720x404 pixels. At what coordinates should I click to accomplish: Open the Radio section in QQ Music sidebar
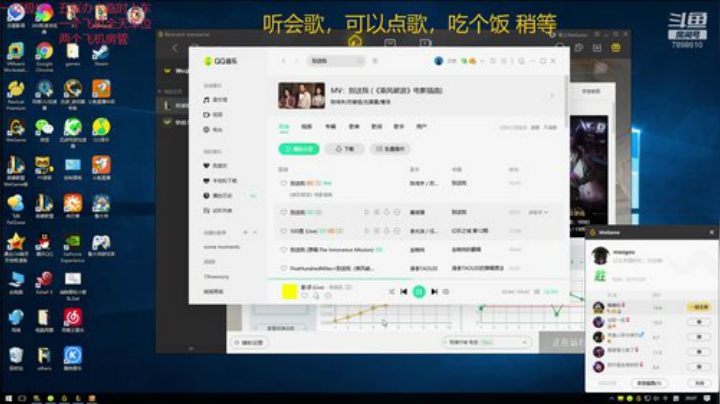213,130
